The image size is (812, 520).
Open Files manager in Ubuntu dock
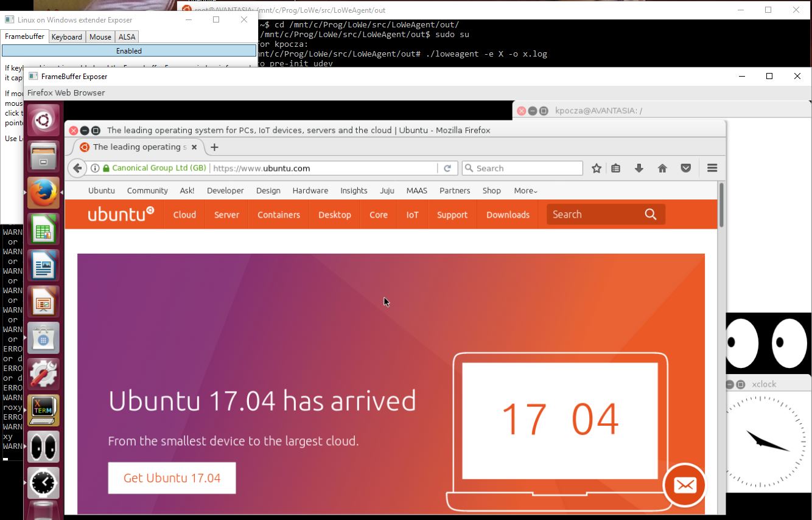point(43,156)
